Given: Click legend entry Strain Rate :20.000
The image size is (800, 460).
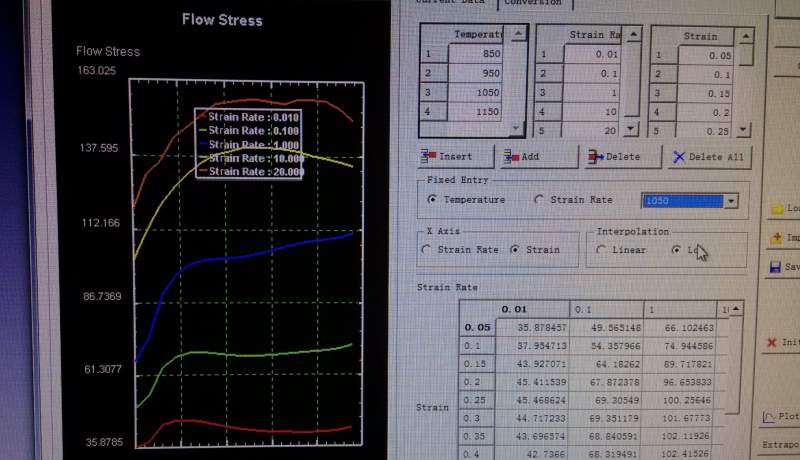Looking at the screenshot, I should tap(251, 171).
